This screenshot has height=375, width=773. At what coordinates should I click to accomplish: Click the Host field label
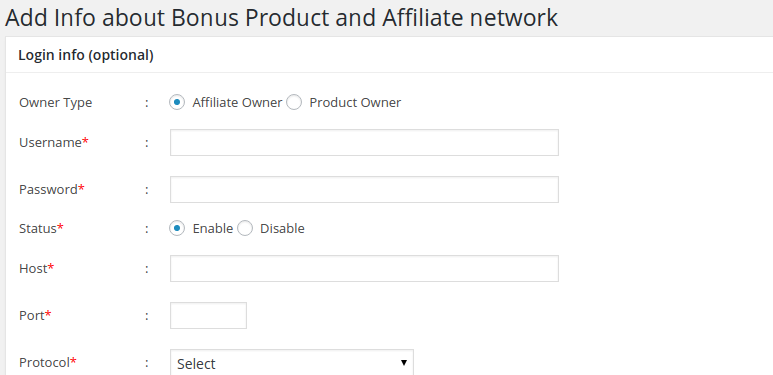click(x=36, y=269)
